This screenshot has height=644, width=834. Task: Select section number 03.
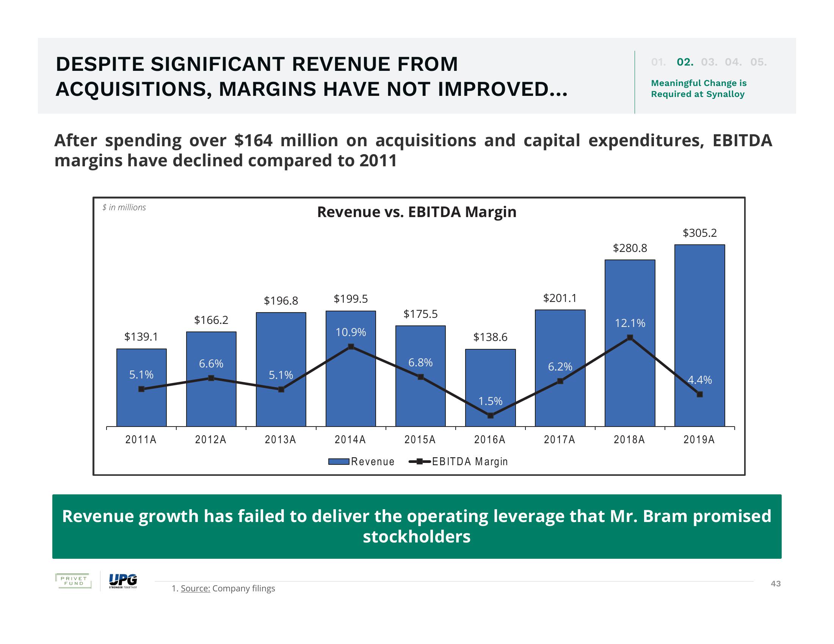tap(709, 62)
